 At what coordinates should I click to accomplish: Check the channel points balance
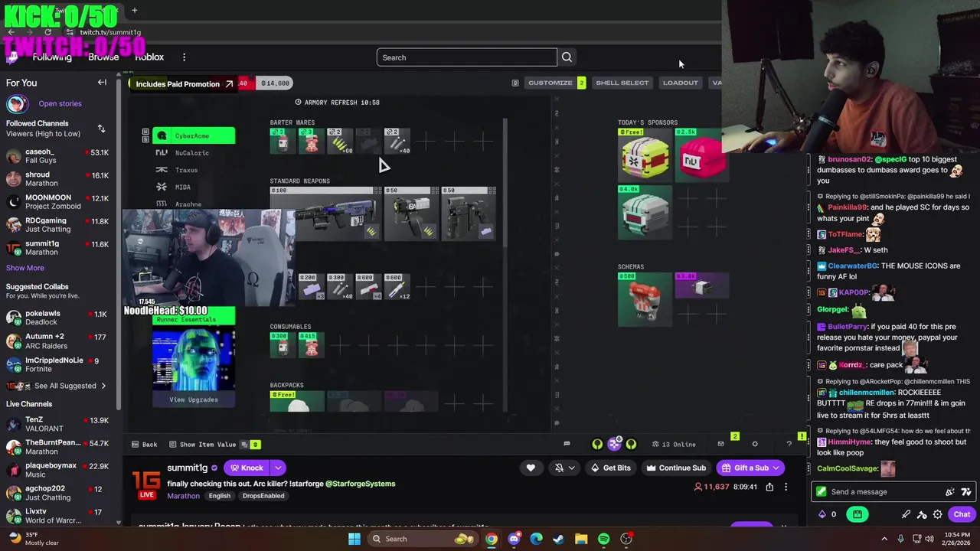point(828,514)
